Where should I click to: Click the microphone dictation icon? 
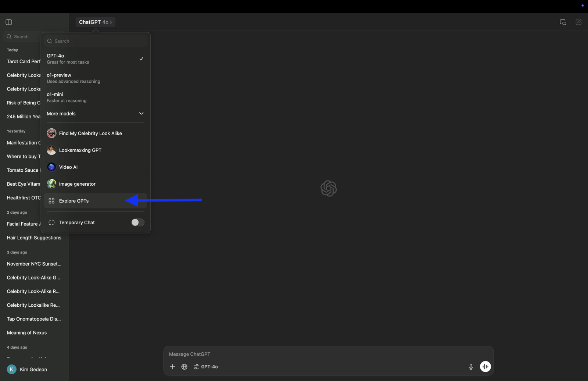point(471,367)
